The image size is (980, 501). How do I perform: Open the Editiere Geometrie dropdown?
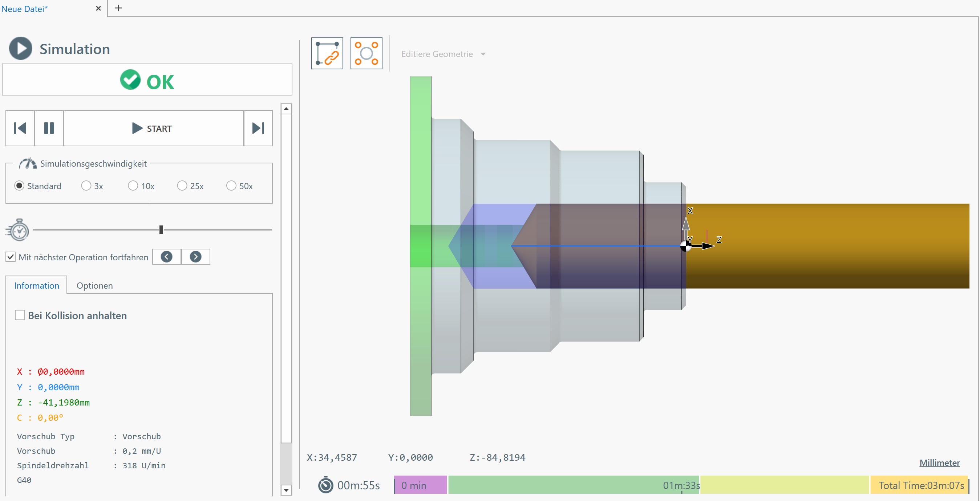(x=443, y=54)
